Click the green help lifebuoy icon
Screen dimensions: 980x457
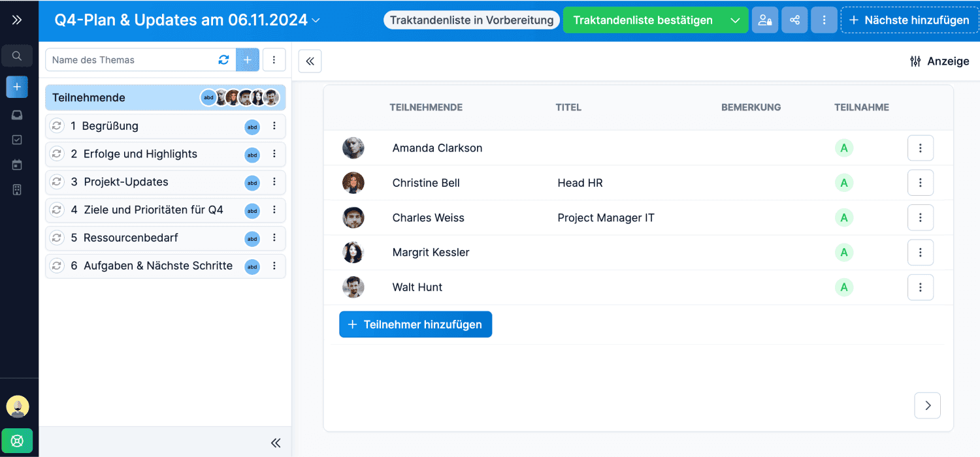coord(17,441)
